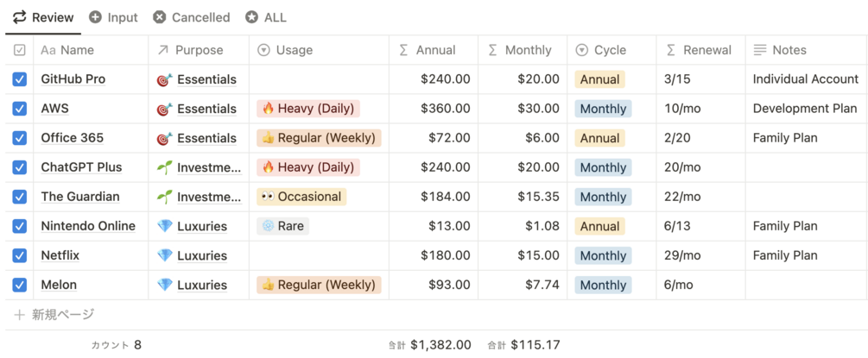
Task: Click the target icon beside GitHub Pro Essentials
Action: (164, 79)
